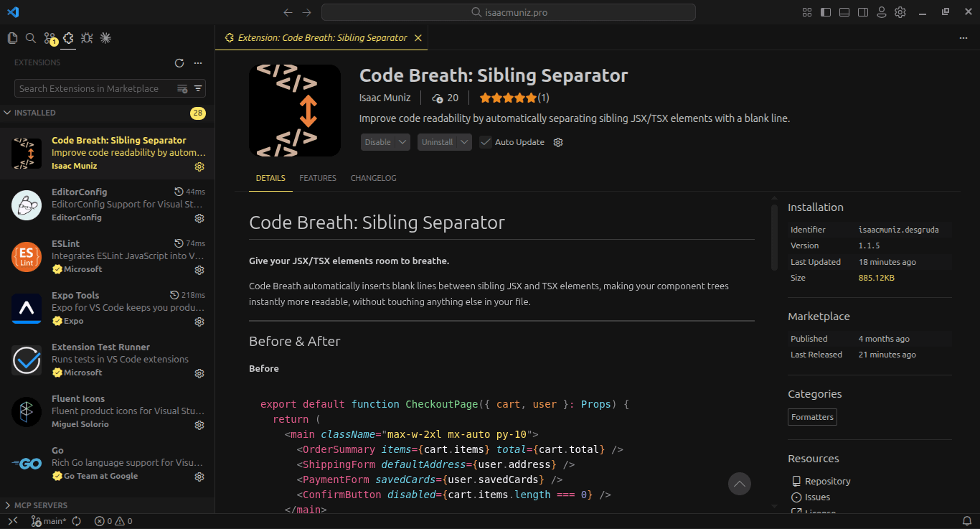This screenshot has width=980, height=529.
Task: Select Go extension in list
Action: click(x=108, y=463)
